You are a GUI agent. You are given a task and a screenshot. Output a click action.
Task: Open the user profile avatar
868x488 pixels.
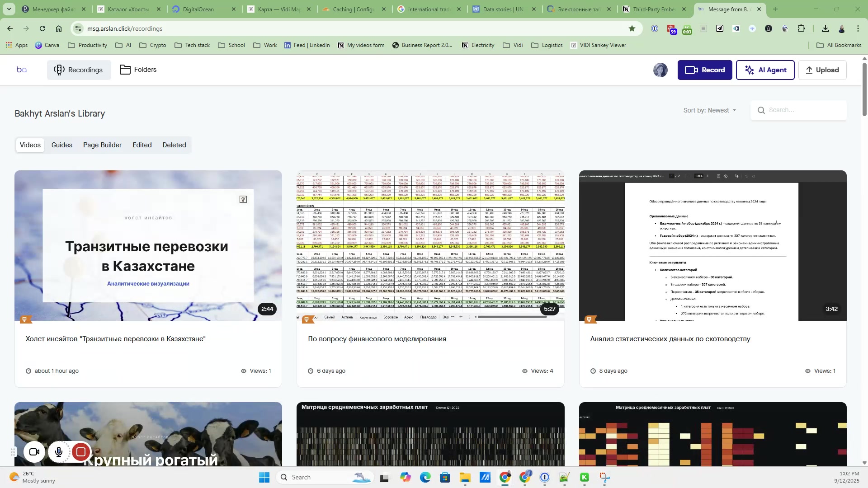(x=660, y=70)
